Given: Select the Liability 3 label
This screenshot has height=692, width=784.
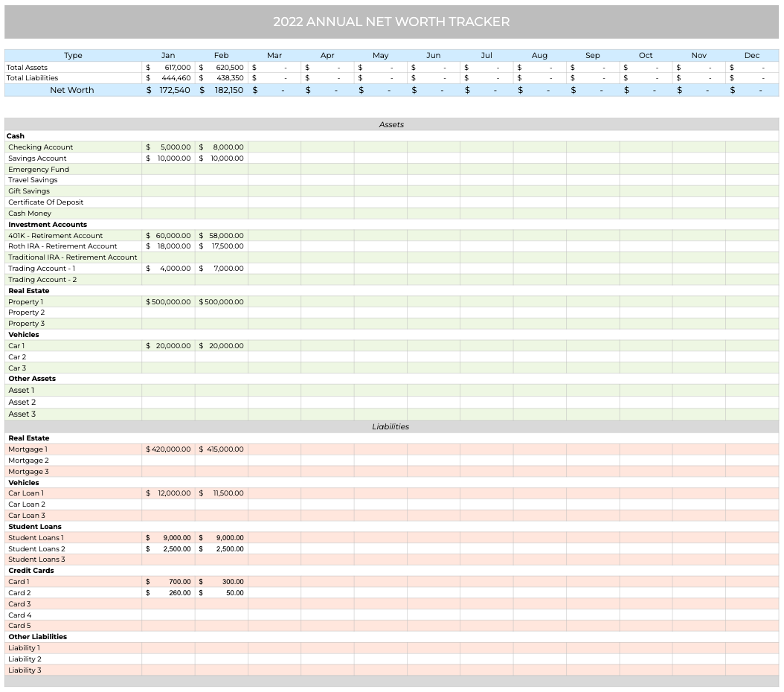Looking at the screenshot, I should point(25,670).
